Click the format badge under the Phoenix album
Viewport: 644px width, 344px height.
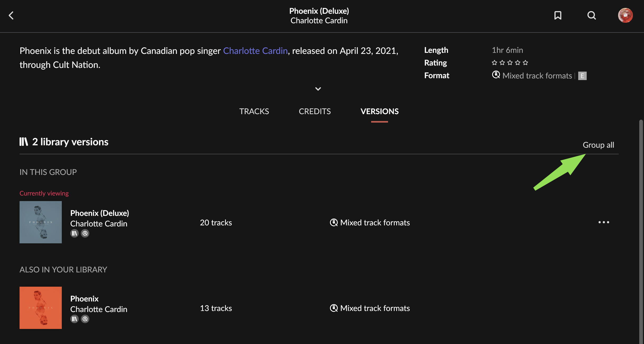pos(85,319)
